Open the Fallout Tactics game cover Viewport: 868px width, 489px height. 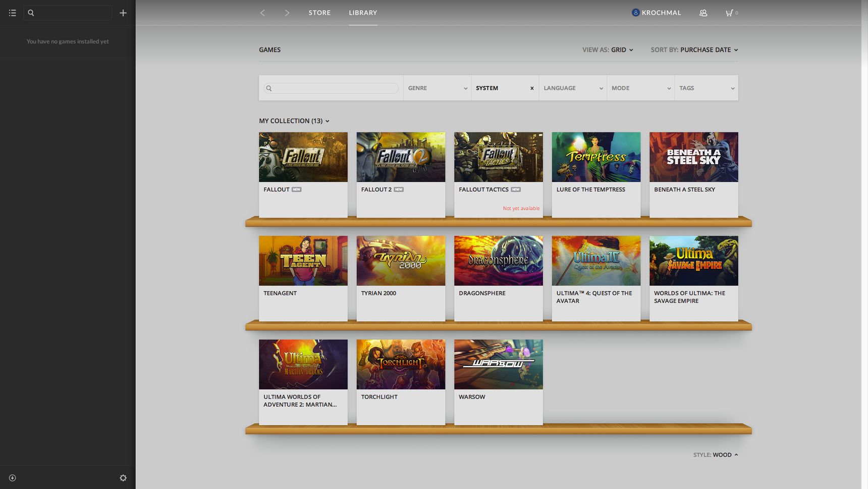pyautogui.click(x=499, y=157)
